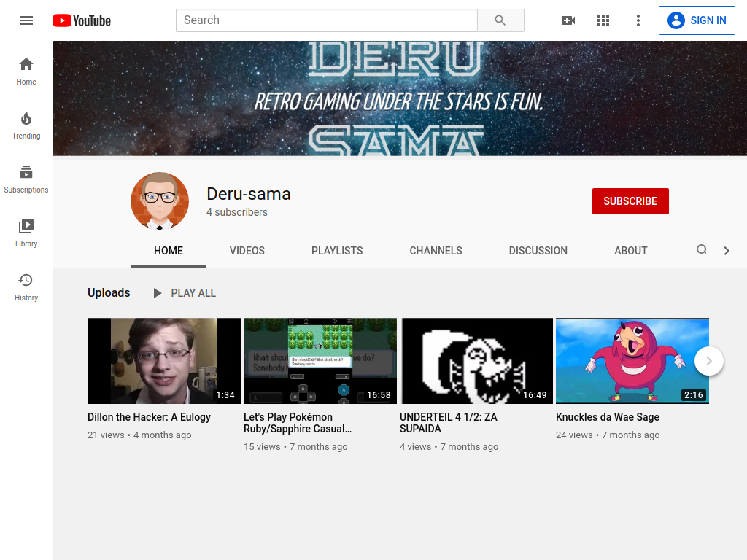747x560 pixels.
Task: Click '4 views • 7 months ago' text
Action: click(449, 447)
